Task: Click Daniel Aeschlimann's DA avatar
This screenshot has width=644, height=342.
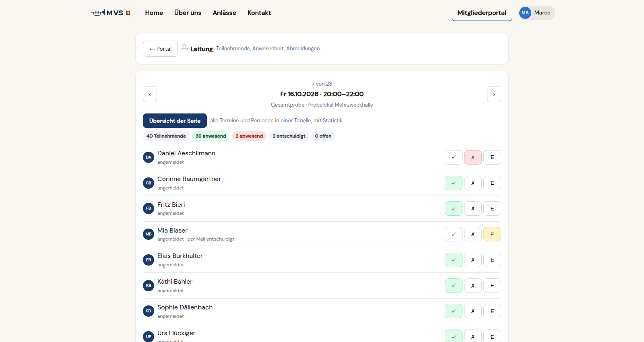Action: [149, 157]
